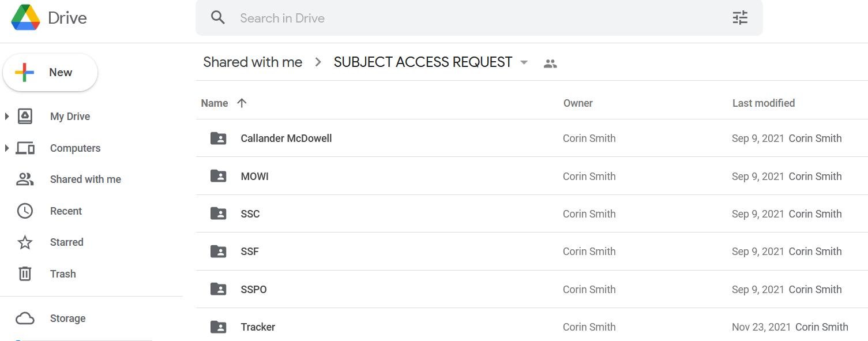This screenshot has width=868, height=341.
Task: Click the magnifying glass search icon
Action: tap(218, 18)
